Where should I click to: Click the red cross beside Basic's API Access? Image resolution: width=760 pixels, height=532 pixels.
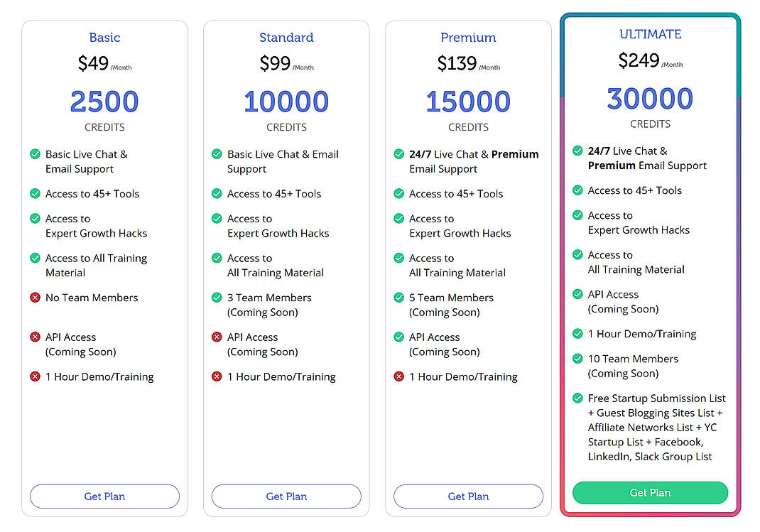(35, 337)
